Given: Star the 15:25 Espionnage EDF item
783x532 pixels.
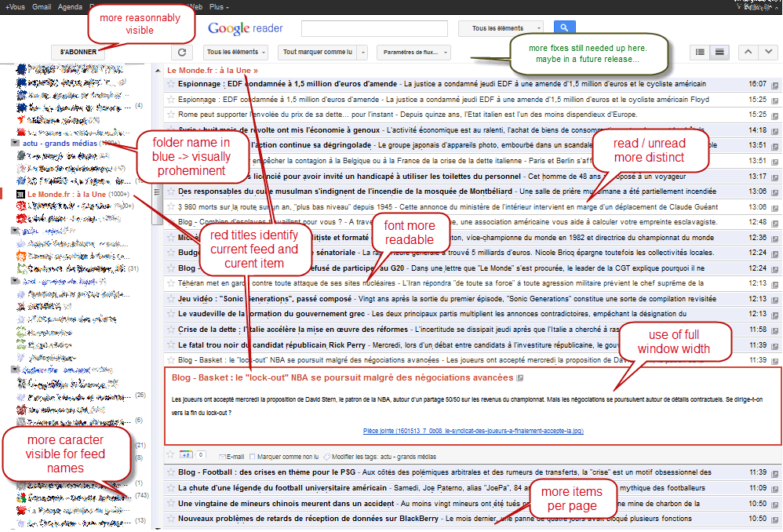Looking at the screenshot, I should [171, 100].
